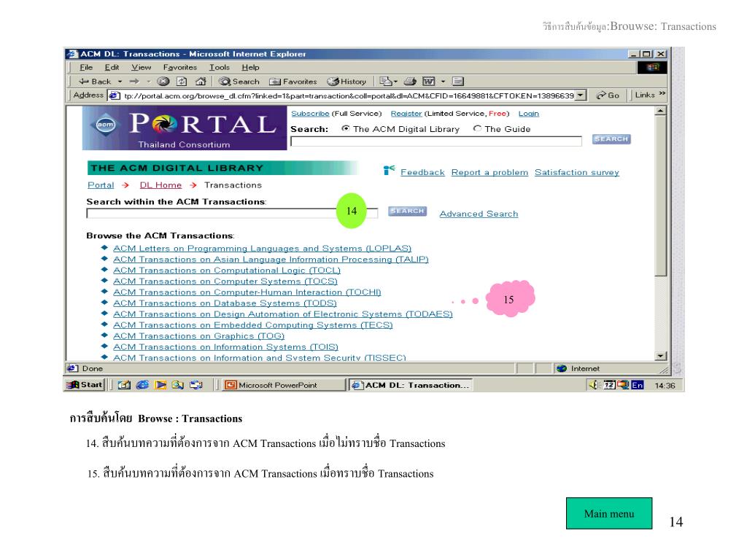Open Transactions on Computer-Human Interaction (TOCHI)
The height and width of the screenshot is (560, 747).
click(247, 292)
